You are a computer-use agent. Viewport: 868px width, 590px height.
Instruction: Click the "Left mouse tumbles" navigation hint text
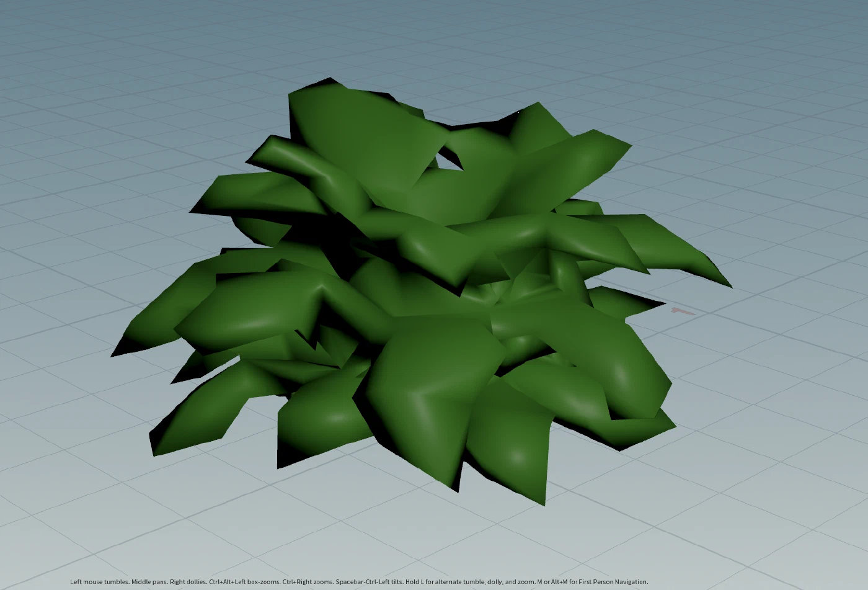(x=99, y=582)
